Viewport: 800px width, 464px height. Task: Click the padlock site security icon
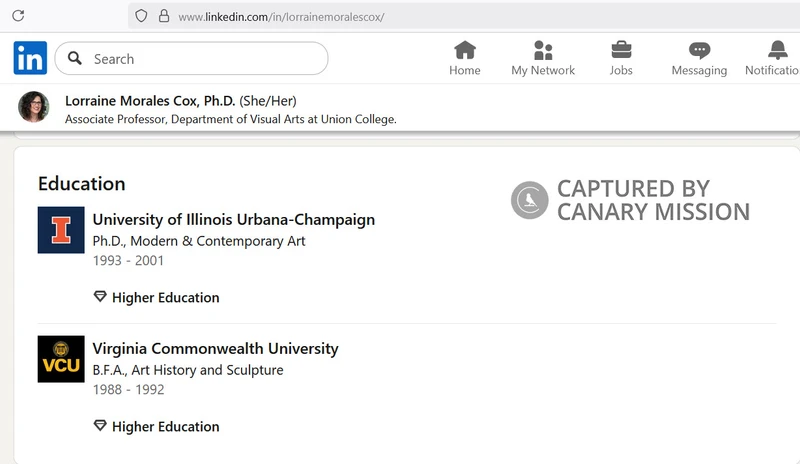pos(164,16)
